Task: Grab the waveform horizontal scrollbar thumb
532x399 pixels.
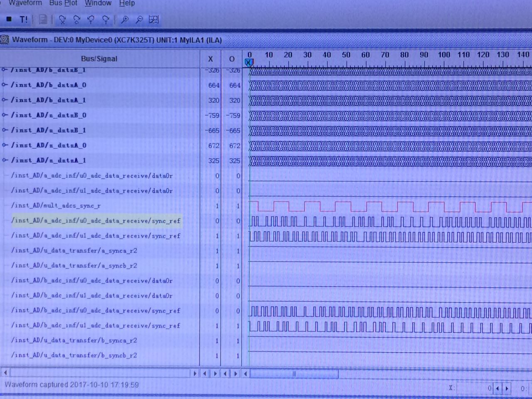Action: pos(294,374)
